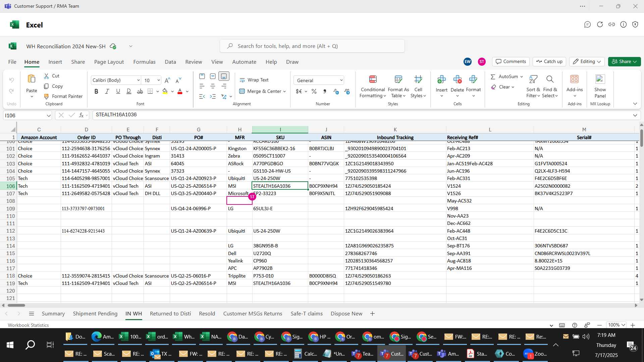Click the Decrease font size icon
This screenshot has height=362, width=644.
[178, 80]
